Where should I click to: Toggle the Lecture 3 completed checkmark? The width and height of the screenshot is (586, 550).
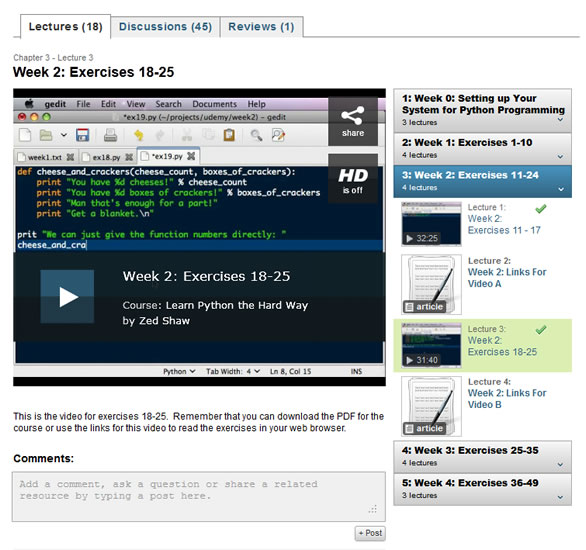(541, 330)
